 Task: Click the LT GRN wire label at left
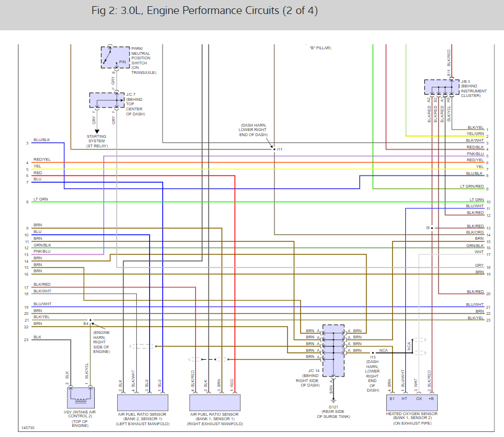(41, 199)
